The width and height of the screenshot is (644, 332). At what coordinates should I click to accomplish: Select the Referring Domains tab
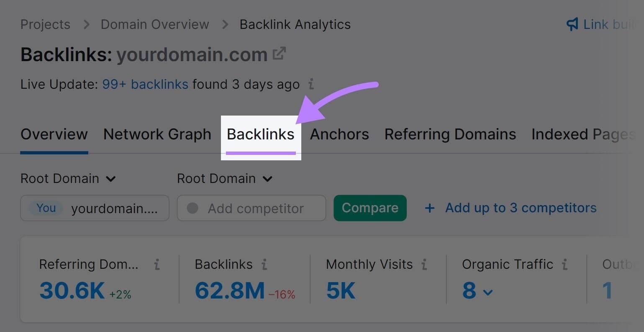[450, 134]
